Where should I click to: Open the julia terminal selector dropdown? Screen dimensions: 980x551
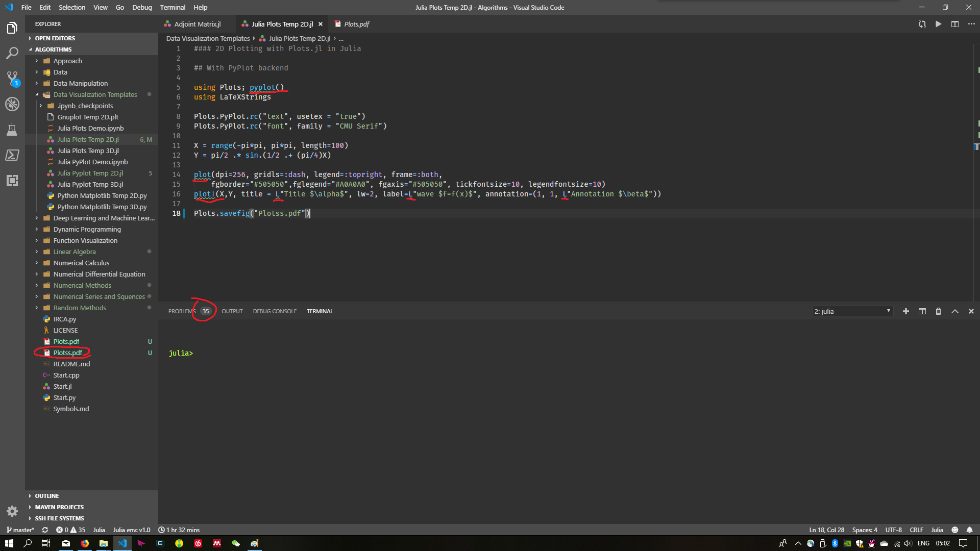(852, 311)
